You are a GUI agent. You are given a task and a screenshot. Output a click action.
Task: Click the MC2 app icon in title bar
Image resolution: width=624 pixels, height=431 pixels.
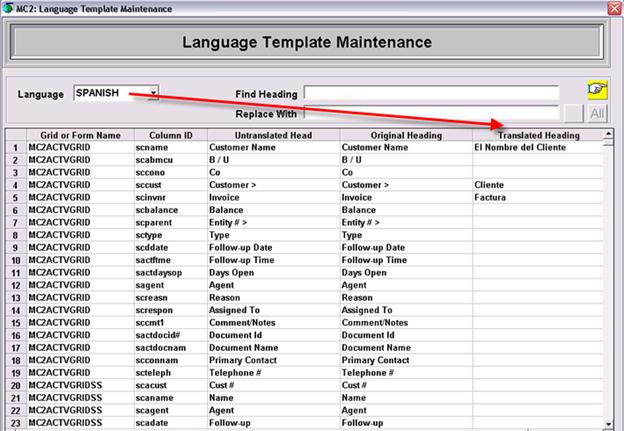tap(8, 8)
